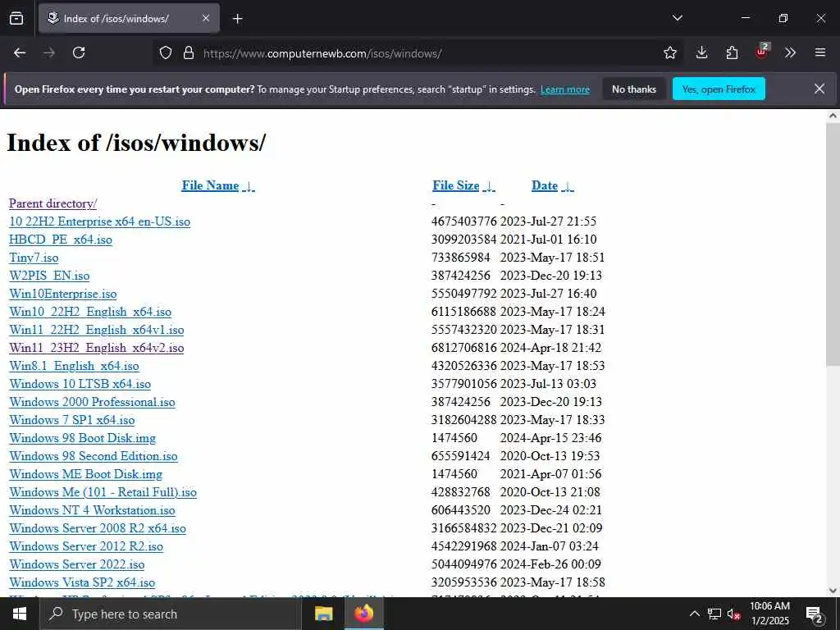Download Windows 7 SP1 x64.iso
840x630 pixels.
[72, 420]
